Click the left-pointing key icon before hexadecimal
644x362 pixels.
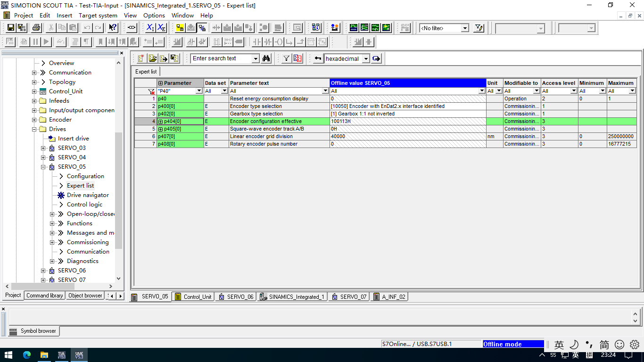(x=318, y=58)
